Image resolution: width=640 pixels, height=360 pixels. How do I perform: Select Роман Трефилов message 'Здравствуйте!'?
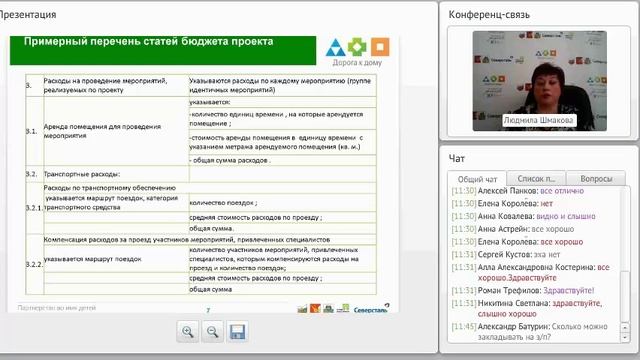coord(523,290)
